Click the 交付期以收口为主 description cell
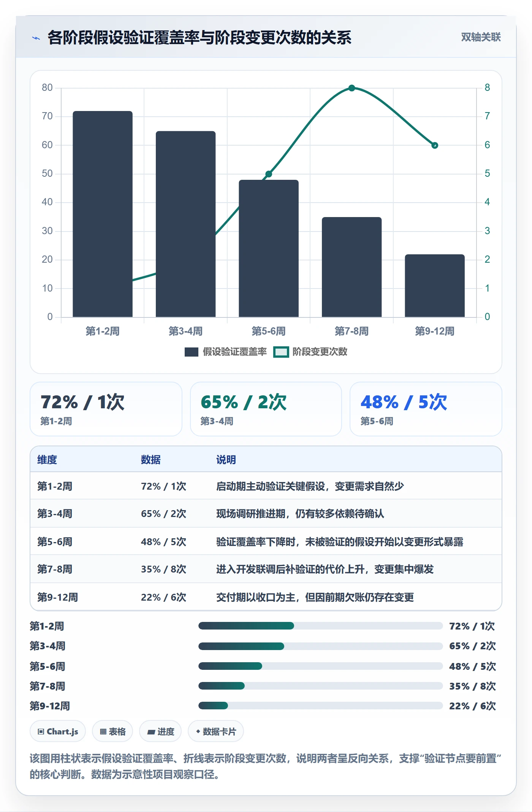The image size is (532, 812). pos(315,597)
